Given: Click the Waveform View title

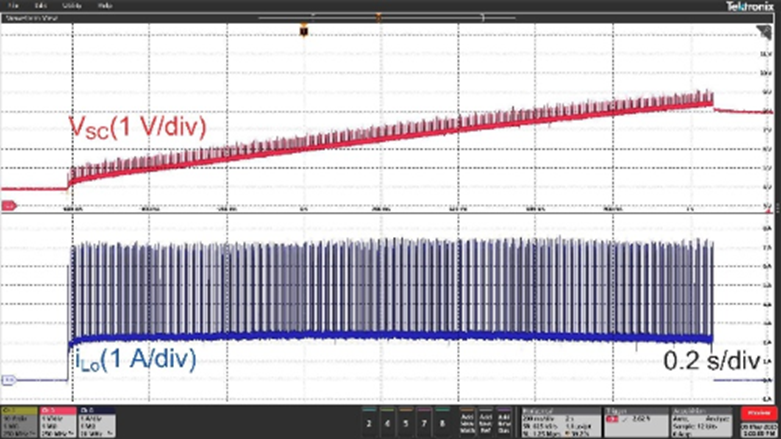Looking at the screenshot, I should 32,18.
